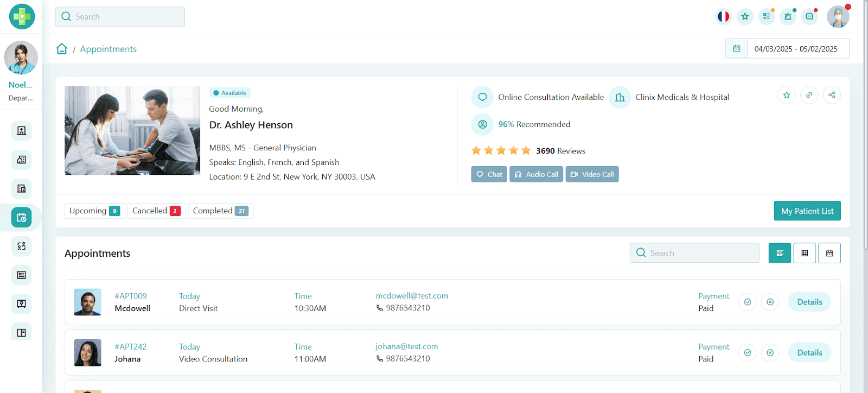The image size is (868, 393).
Task: Click appointment ID #APT009
Action: tap(131, 296)
